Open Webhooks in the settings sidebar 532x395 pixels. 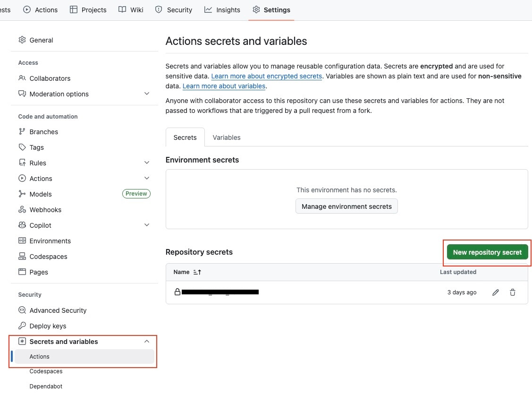coord(45,210)
